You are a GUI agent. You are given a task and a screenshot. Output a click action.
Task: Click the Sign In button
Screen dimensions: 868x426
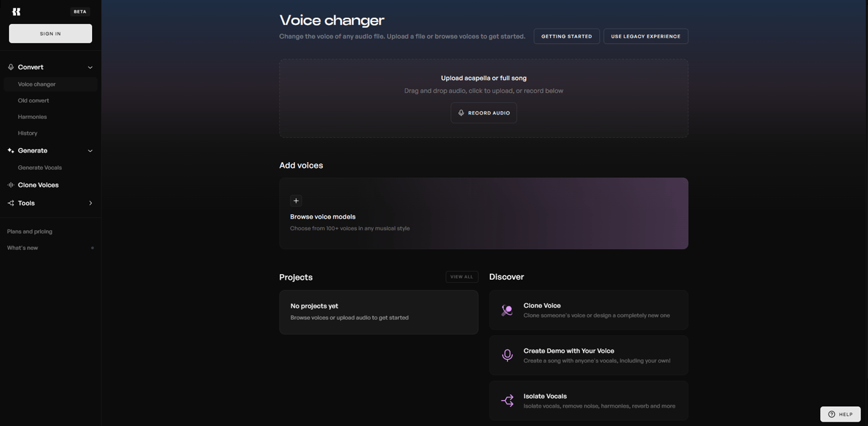coord(50,34)
